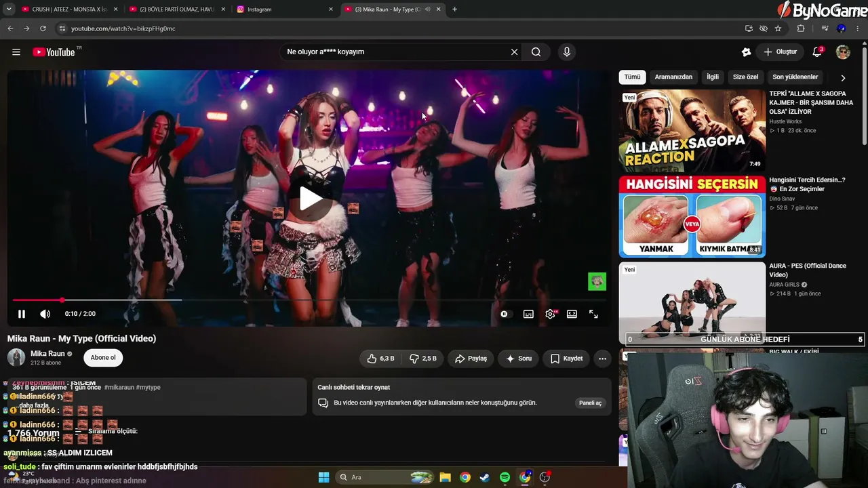Open the account avatar menu

pos(843,52)
